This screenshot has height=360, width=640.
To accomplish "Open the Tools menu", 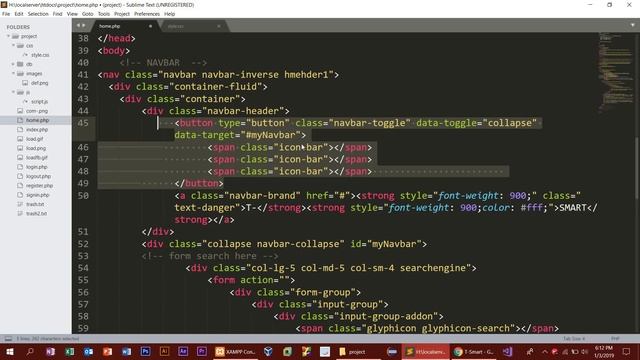I will pos(104,14).
